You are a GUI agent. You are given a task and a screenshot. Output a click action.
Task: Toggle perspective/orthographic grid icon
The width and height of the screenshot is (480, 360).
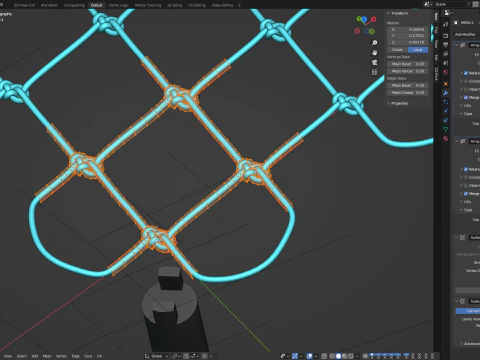[x=375, y=72]
